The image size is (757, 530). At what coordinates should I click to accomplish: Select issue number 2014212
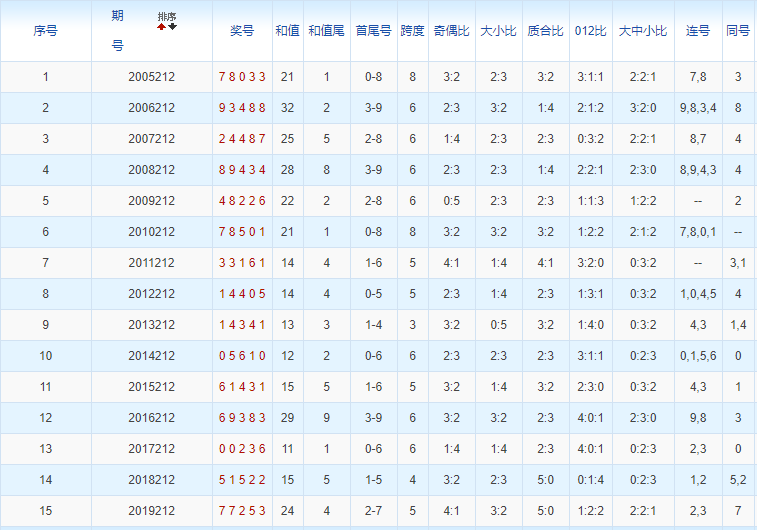(x=151, y=356)
